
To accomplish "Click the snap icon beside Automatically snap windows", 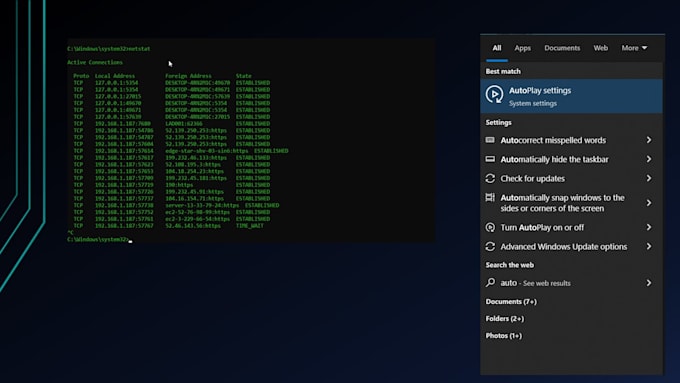I will [x=490, y=197].
